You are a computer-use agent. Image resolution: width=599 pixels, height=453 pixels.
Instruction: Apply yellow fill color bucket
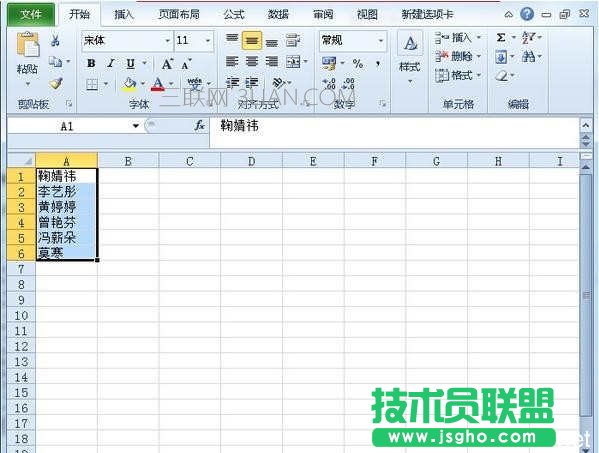(130, 84)
